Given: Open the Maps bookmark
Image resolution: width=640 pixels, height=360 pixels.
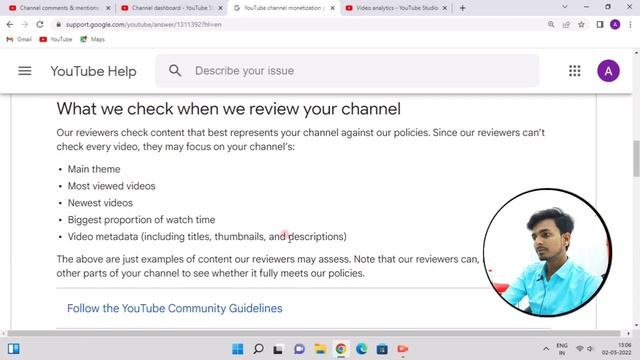Looking at the screenshot, I should (x=93, y=39).
